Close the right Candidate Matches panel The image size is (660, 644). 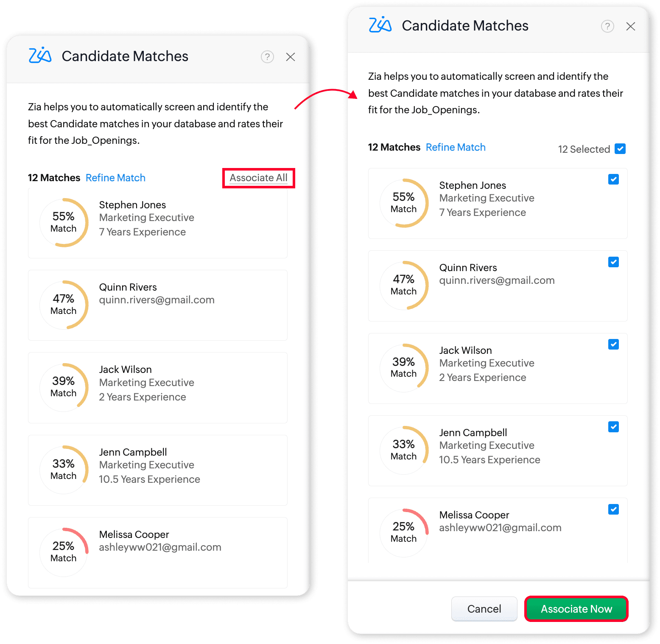coord(631,26)
